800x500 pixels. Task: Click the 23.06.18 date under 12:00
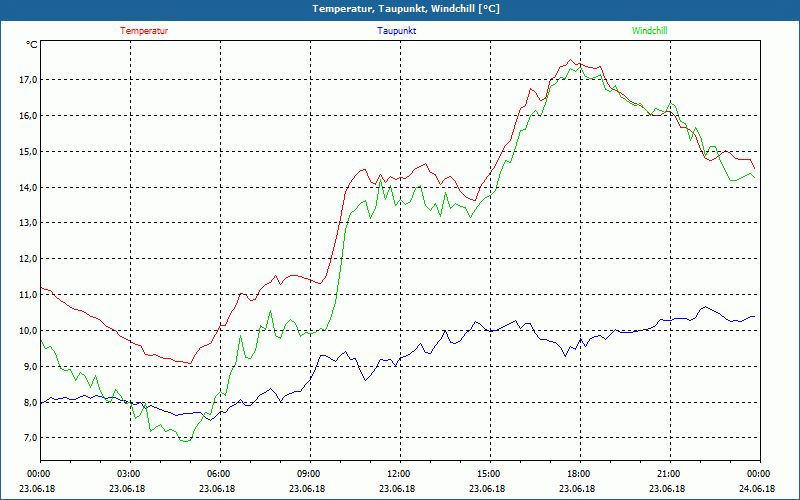(397, 488)
